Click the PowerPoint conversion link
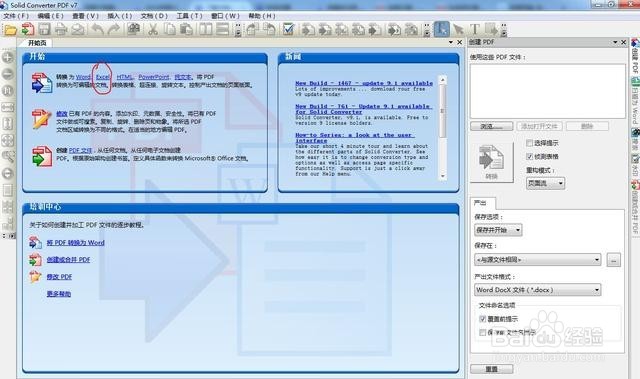Viewport: 640px width, 379px height. click(x=153, y=77)
